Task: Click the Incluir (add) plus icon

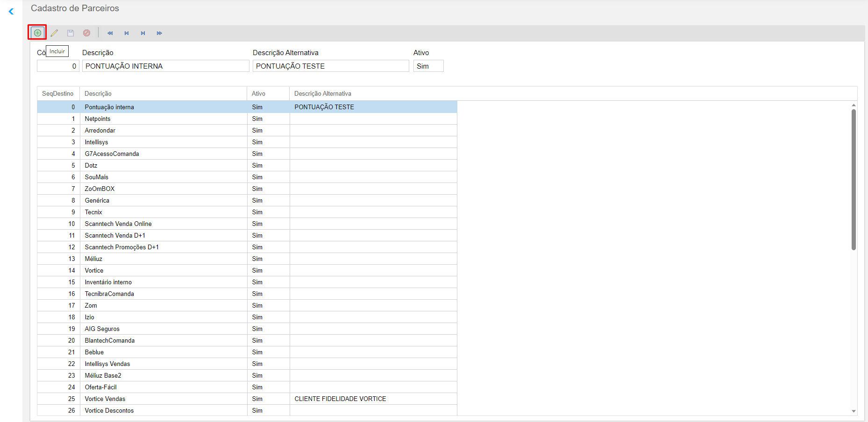Action: click(x=37, y=33)
